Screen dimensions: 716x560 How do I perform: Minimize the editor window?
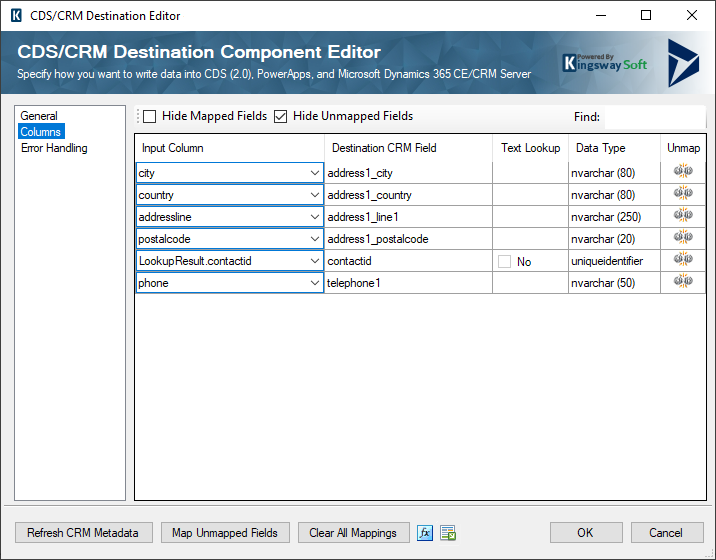(601, 15)
